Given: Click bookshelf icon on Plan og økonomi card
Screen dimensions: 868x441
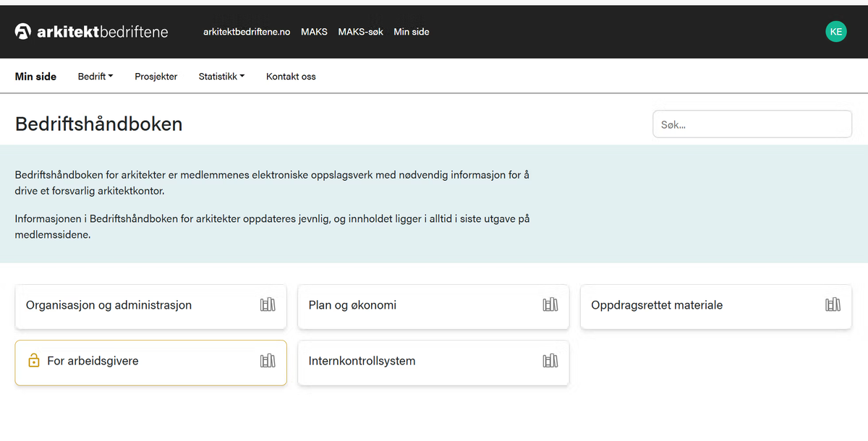Looking at the screenshot, I should [550, 305].
